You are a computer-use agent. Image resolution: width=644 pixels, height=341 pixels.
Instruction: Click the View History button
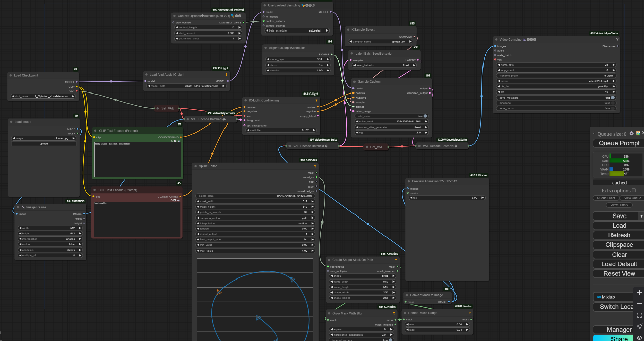point(619,205)
